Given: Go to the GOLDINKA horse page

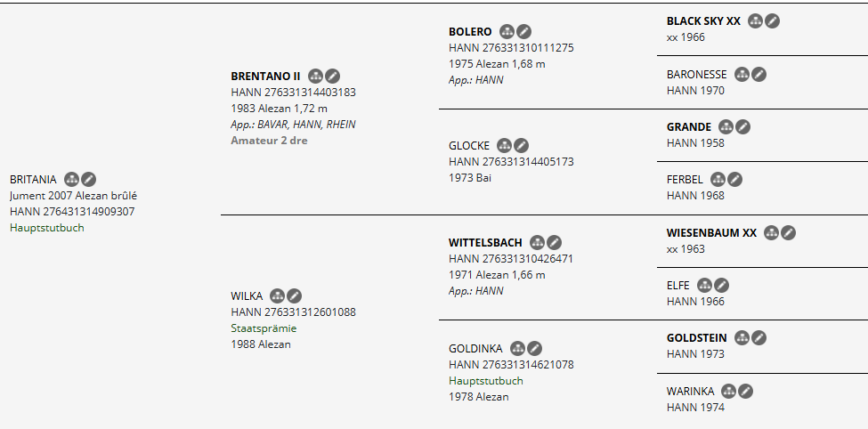Looking at the screenshot, I should (475, 348).
